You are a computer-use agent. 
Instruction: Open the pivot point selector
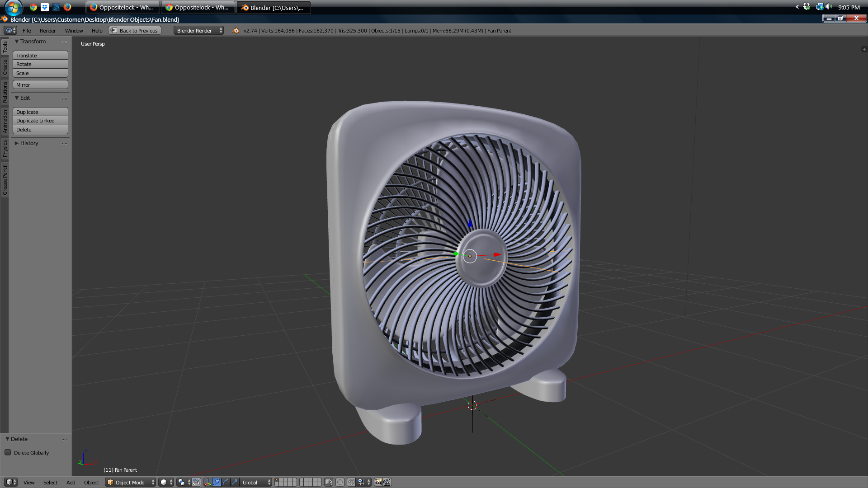[183, 482]
